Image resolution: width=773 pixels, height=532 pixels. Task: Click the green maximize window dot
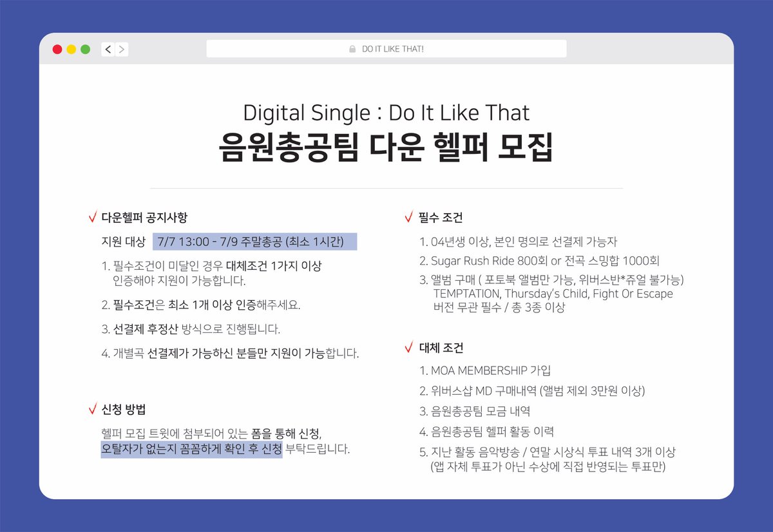click(x=85, y=49)
